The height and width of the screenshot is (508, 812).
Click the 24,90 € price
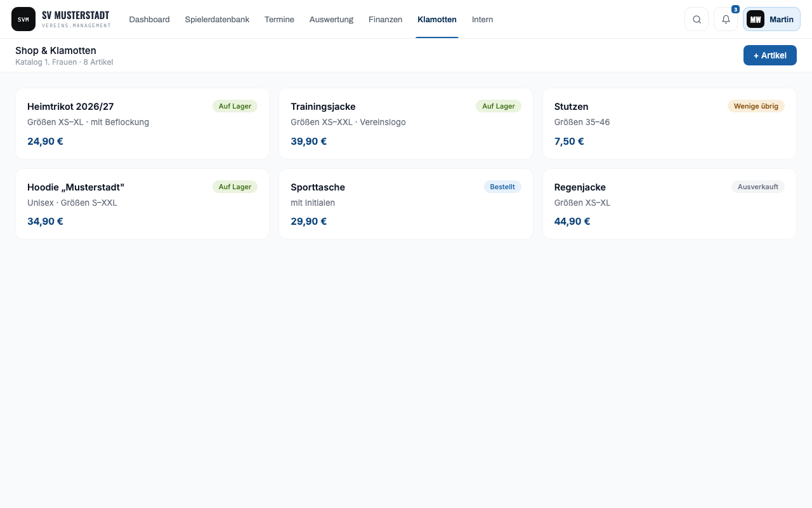click(45, 141)
